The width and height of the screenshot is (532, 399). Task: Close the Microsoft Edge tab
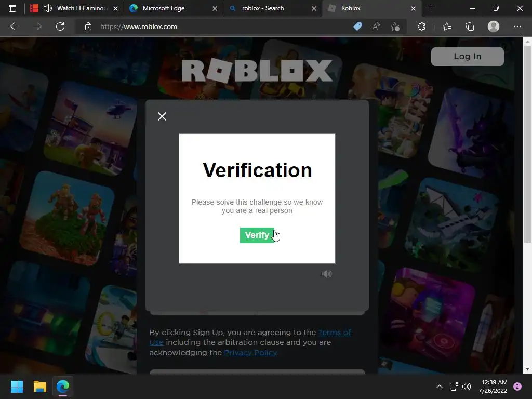[x=215, y=8]
